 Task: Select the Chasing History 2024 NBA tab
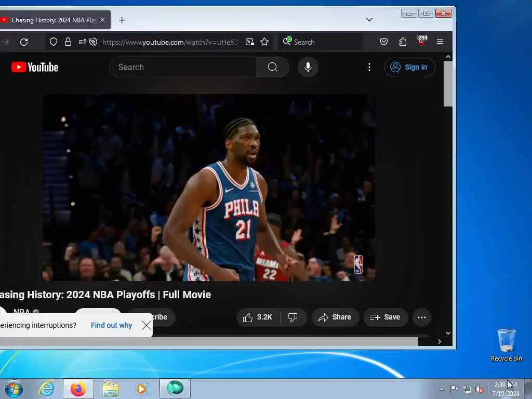tap(54, 20)
